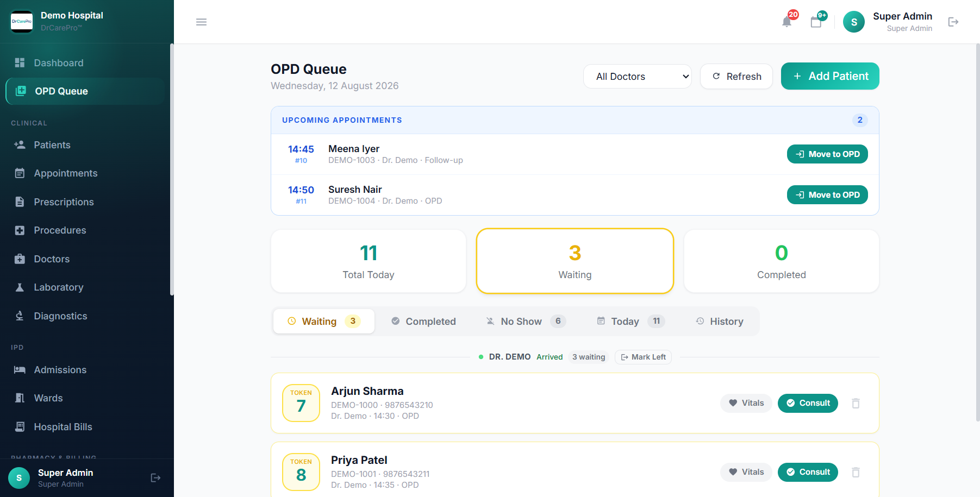
Task: Open Admissions under IPD
Action: coord(85,370)
